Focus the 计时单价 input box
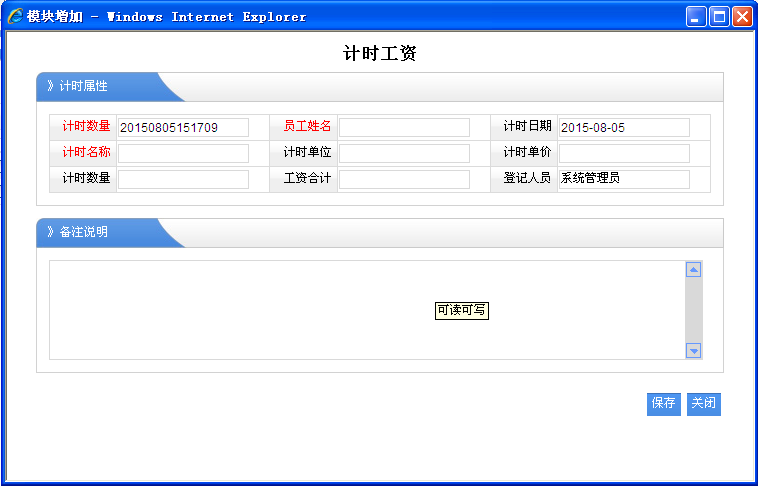Screen dimensions: 758x486 click(x=624, y=153)
